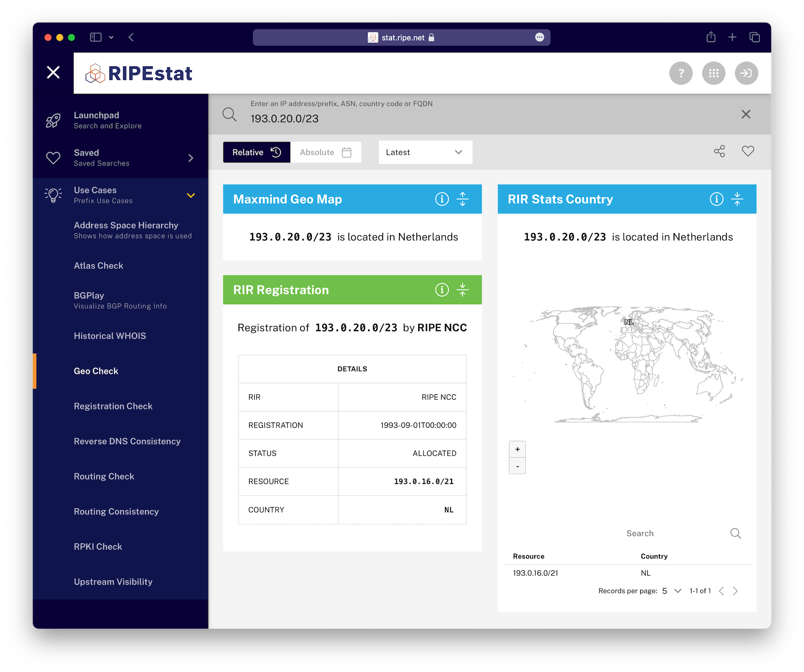The height and width of the screenshot is (672, 804).
Task: Open Routing Consistency use case
Action: 116,512
